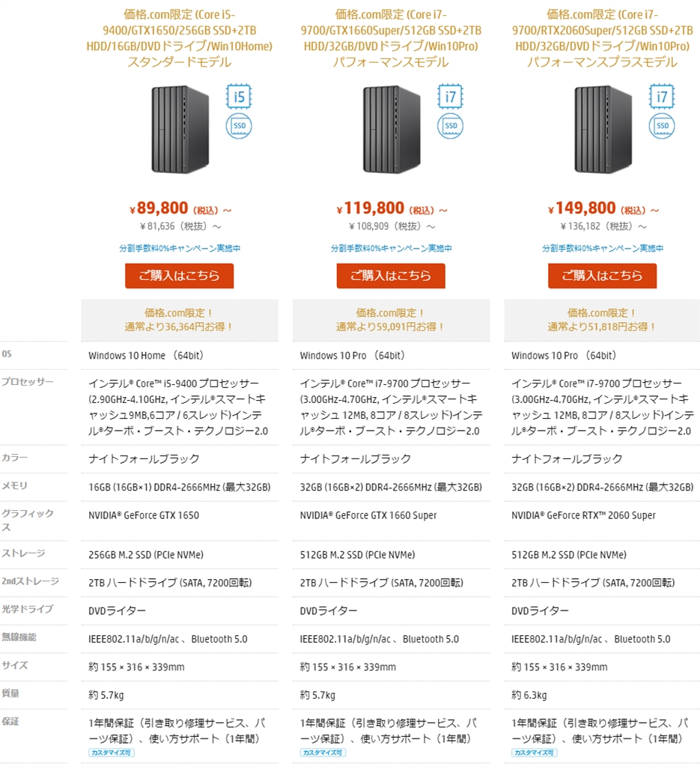Screen dimensions: 700x767
Task: Open the 0% installment campaign link for performance model
Action: point(391,249)
